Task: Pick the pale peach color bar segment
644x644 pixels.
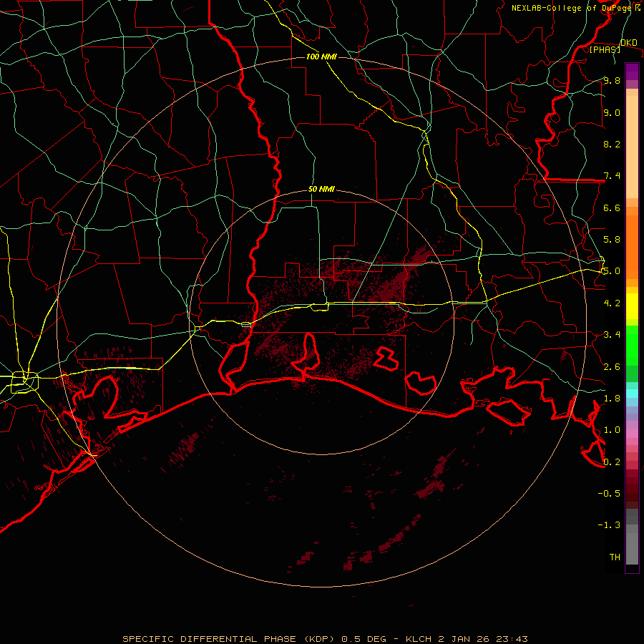Action: click(x=632, y=147)
